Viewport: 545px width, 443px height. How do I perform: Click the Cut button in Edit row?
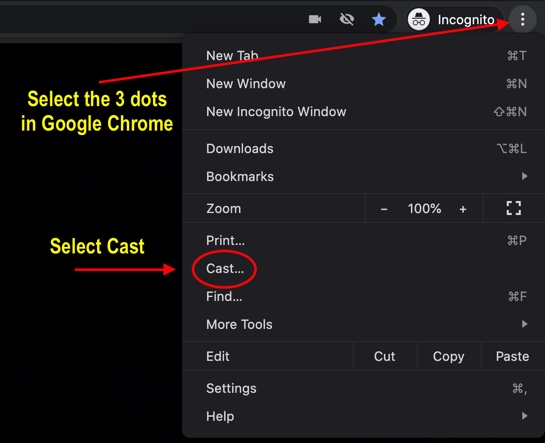point(385,356)
